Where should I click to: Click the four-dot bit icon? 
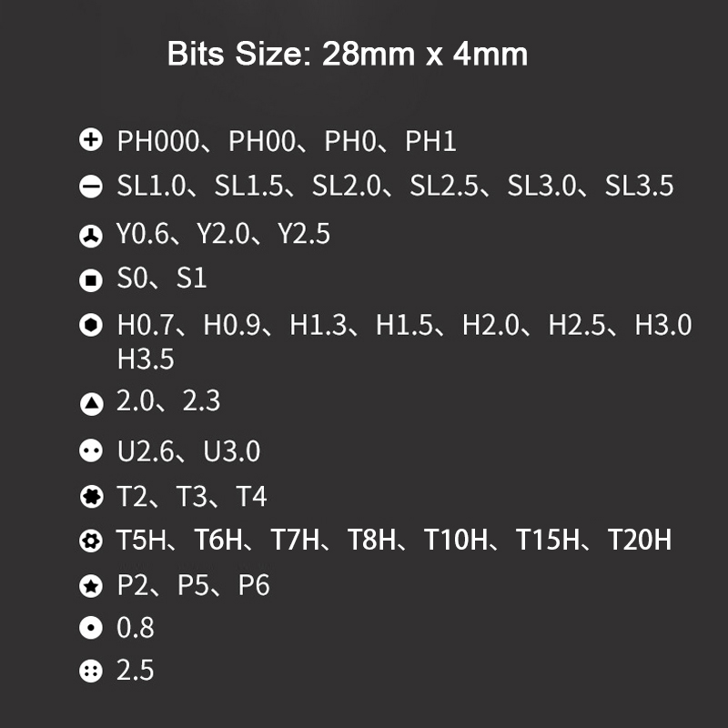(x=90, y=672)
